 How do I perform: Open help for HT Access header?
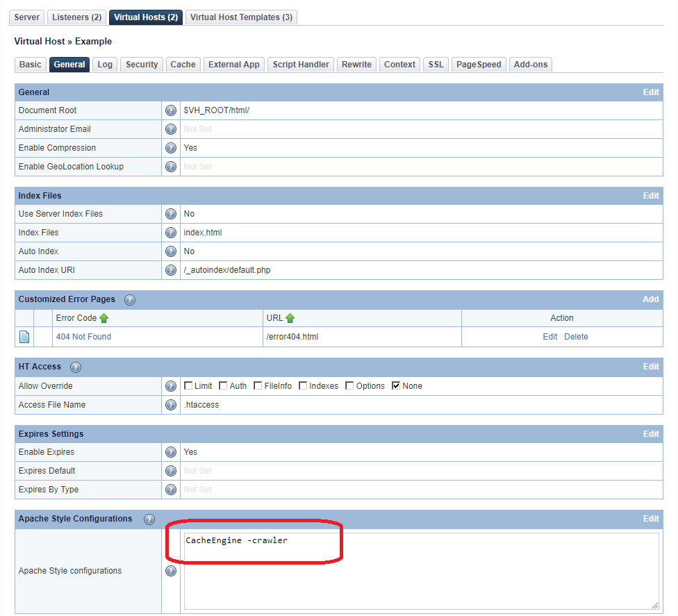tap(76, 367)
